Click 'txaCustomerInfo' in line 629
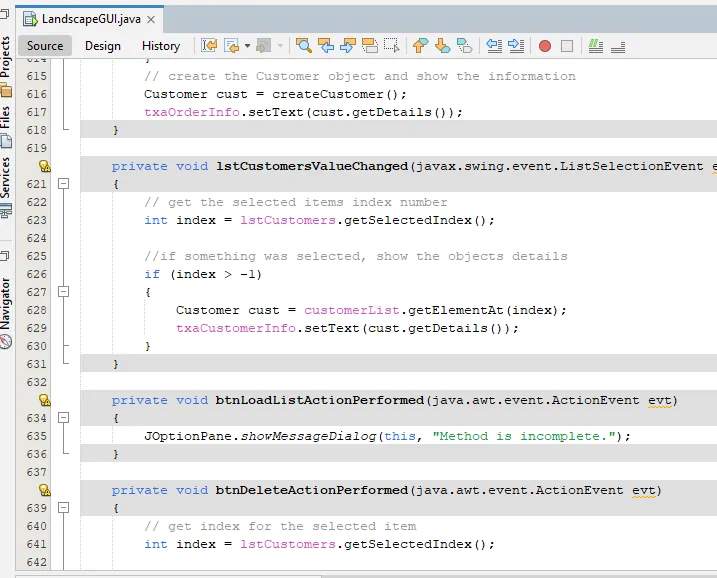This screenshot has width=717, height=578. (x=235, y=328)
